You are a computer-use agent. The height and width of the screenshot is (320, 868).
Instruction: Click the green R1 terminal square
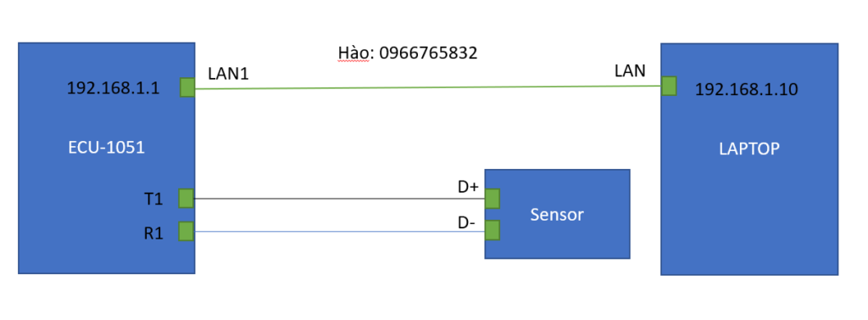pyautogui.click(x=186, y=231)
